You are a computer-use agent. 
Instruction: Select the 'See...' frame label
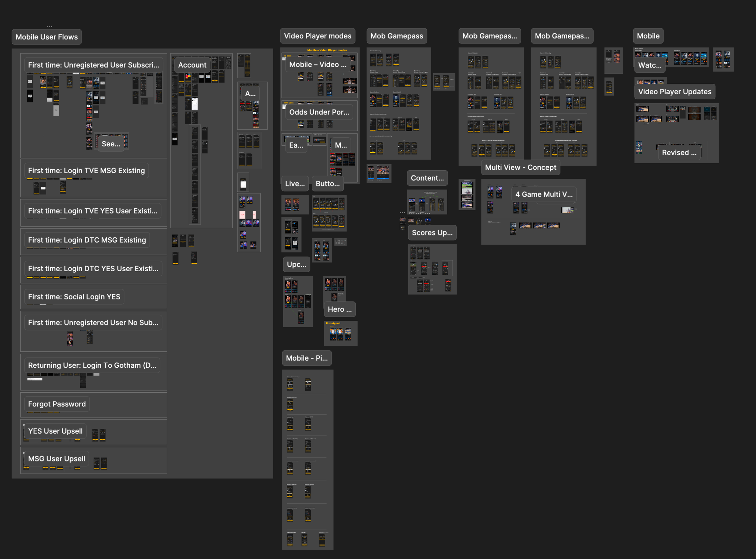pos(111,144)
